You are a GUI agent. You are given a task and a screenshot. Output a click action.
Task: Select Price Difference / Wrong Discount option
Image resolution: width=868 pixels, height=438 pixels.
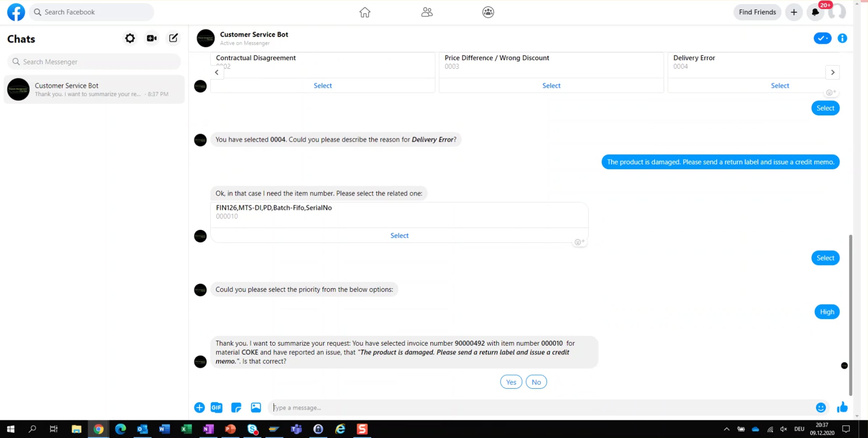551,85
